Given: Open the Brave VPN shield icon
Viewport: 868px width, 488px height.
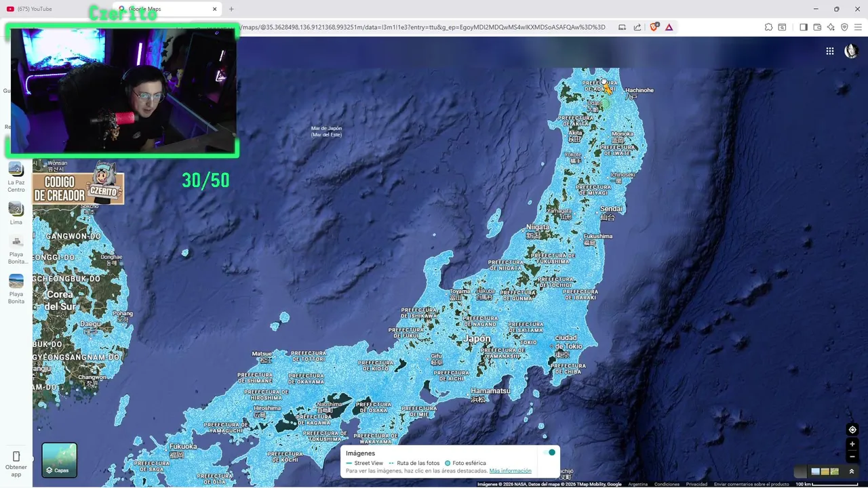Looking at the screenshot, I should tap(844, 27).
